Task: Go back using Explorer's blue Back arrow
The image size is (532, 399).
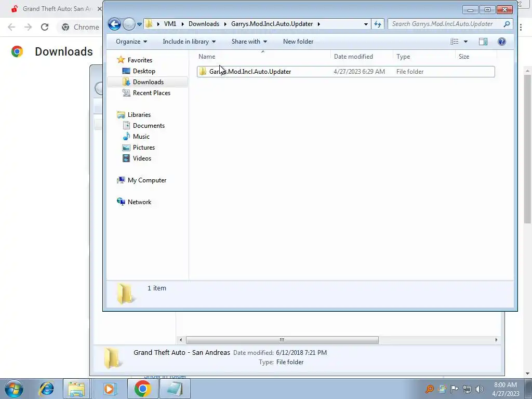Action: tap(114, 24)
